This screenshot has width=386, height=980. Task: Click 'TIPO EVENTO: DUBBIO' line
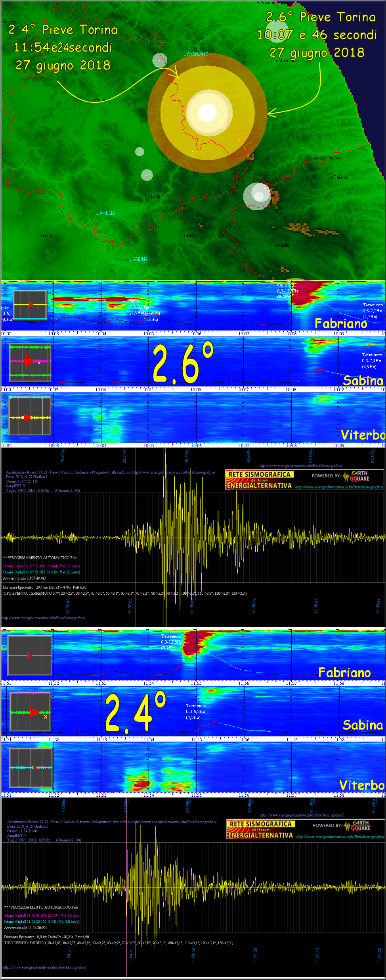[118, 943]
